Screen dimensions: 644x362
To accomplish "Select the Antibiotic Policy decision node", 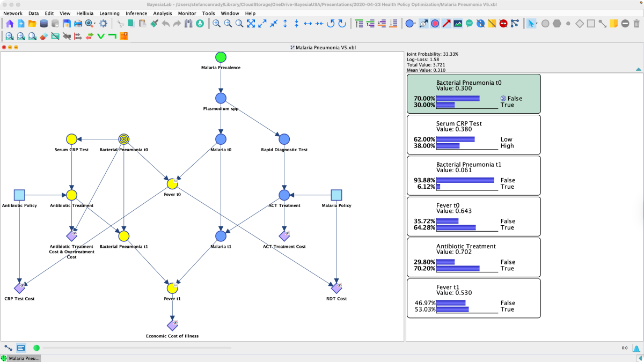I will pos(19,195).
